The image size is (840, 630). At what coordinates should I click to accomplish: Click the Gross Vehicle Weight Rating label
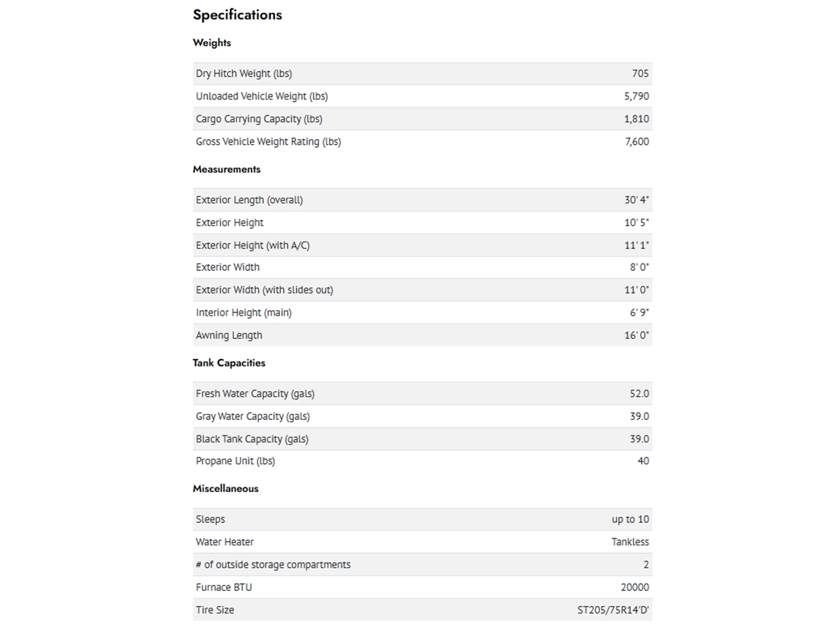point(268,141)
